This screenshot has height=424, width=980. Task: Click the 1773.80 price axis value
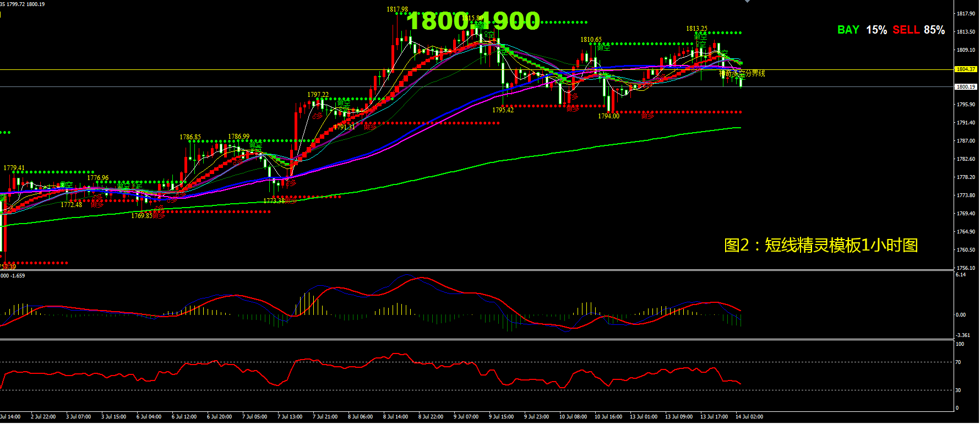pos(966,195)
